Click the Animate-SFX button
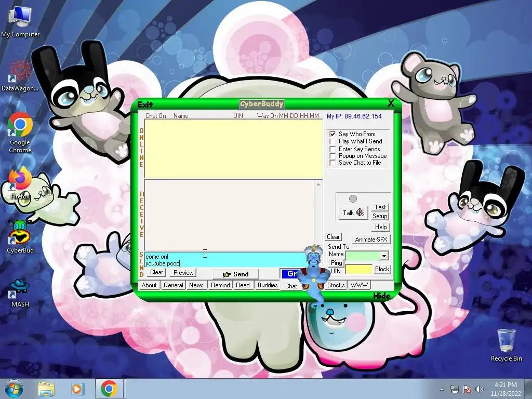The width and height of the screenshot is (532, 399). tap(371, 239)
